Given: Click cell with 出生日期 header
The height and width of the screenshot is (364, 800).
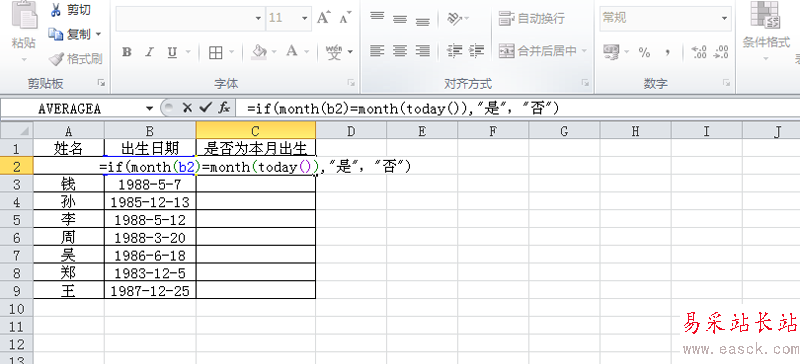Looking at the screenshot, I should coord(150,149).
